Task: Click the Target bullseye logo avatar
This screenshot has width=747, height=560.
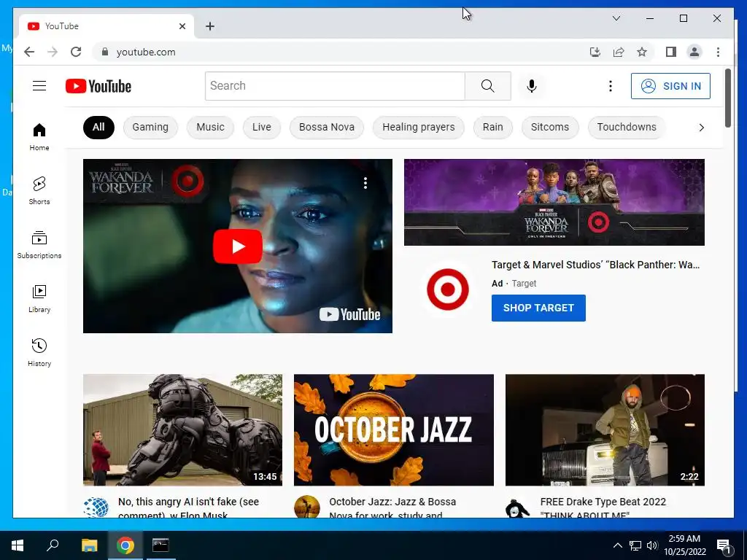Action: [448, 289]
